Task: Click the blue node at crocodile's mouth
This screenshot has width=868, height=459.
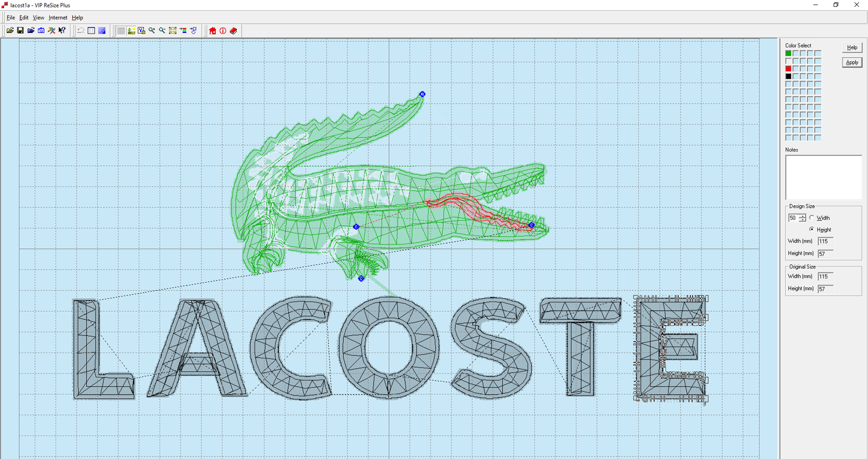Action: coord(532,225)
